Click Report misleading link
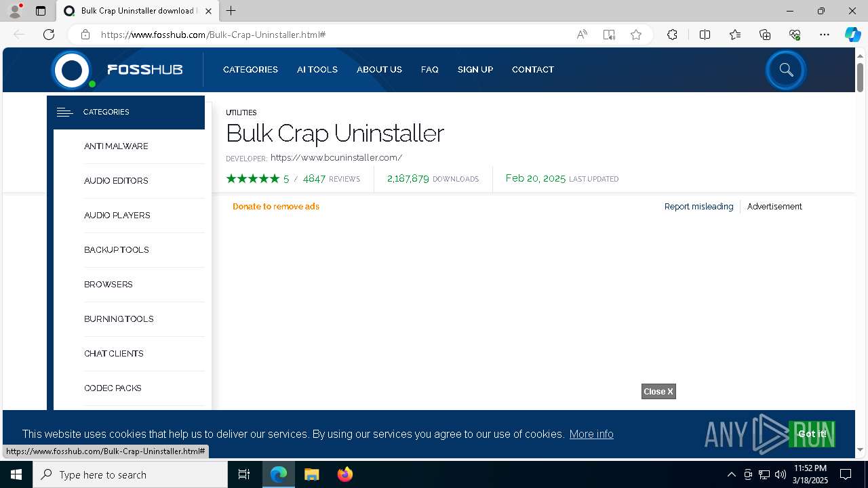The image size is (868, 488). [698, 207]
